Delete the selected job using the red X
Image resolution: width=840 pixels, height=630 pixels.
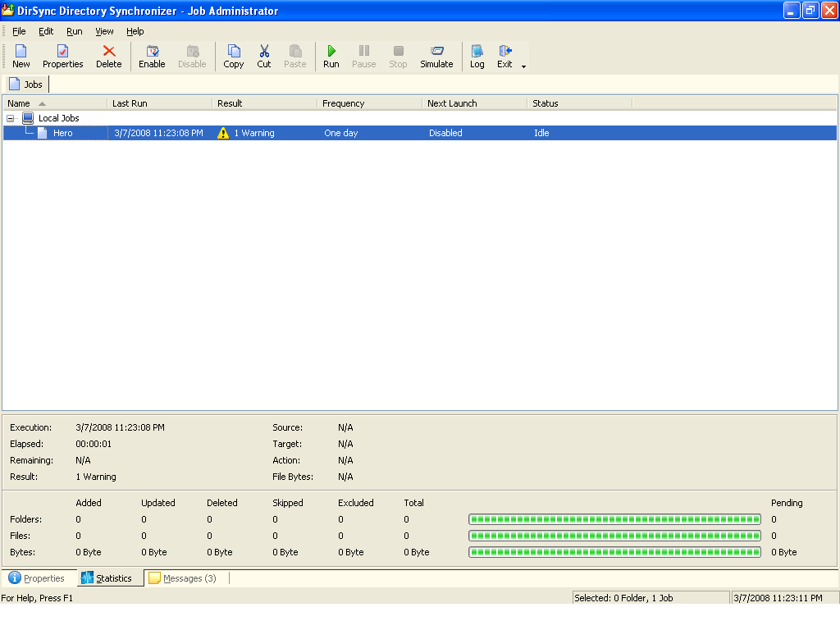[109, 57]
